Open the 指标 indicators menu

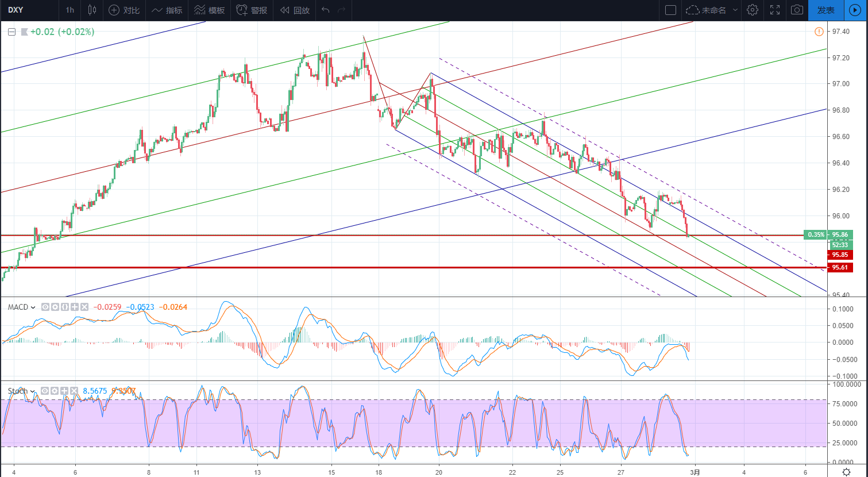tap(167, 10)
